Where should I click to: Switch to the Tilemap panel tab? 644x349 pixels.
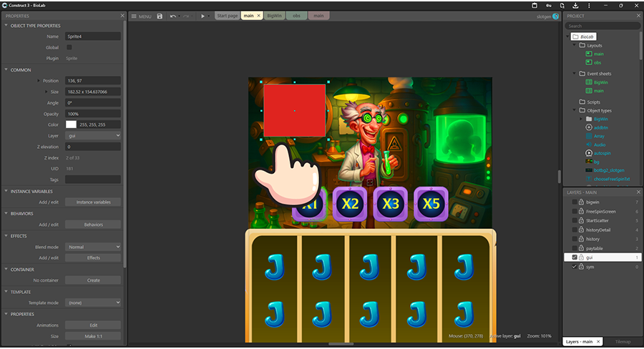pos(623,342)
